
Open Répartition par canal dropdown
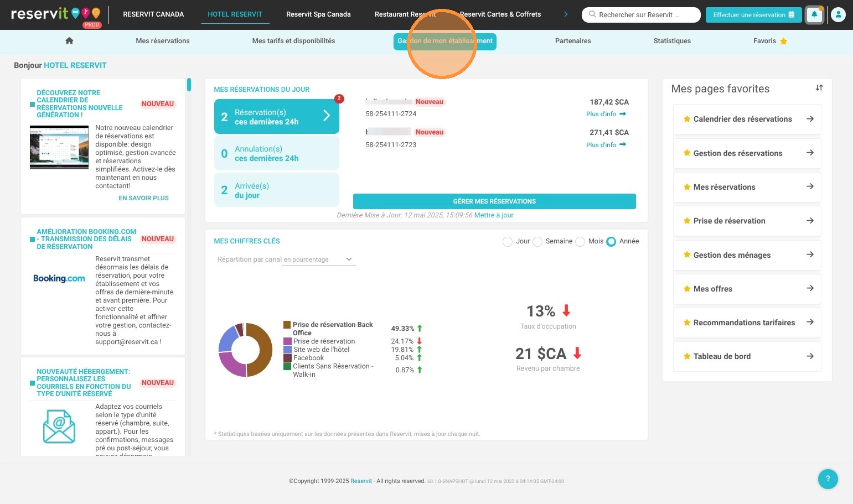tap(319, 259)
